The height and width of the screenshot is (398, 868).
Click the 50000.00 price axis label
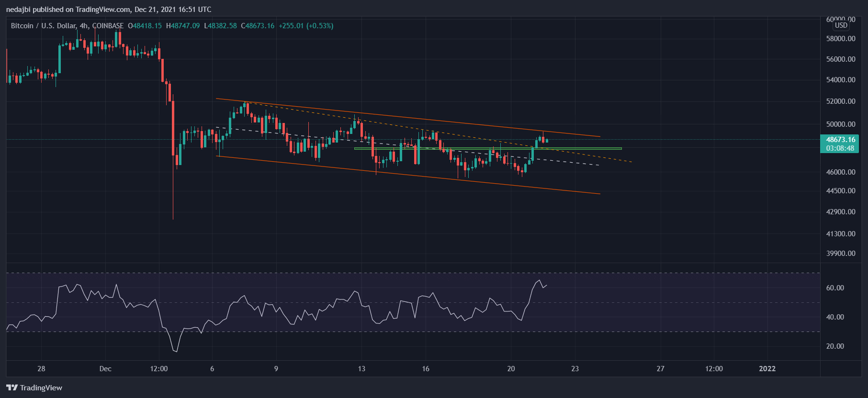(x=841, y=124)
